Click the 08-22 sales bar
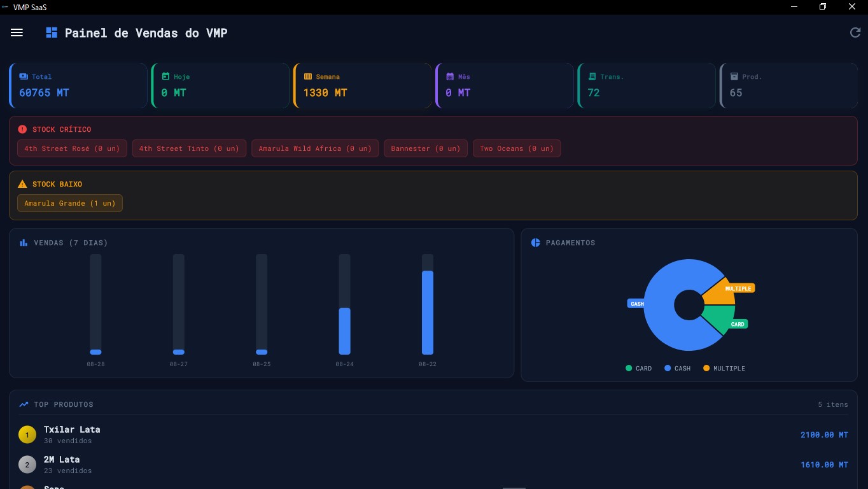Viewport: 868px width, 489px height. coord(428,313)
